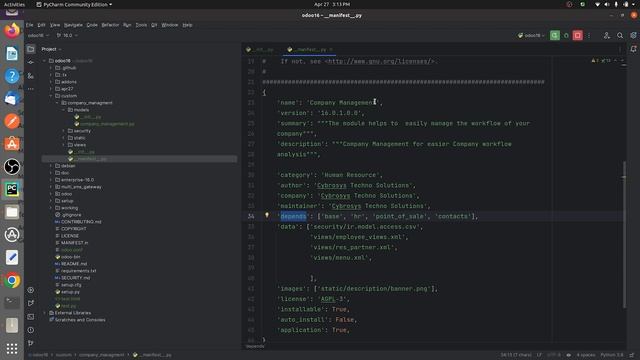Open the Services tool window icon
The height and width of the screenshot is (360, 640).
click(31, 290)
